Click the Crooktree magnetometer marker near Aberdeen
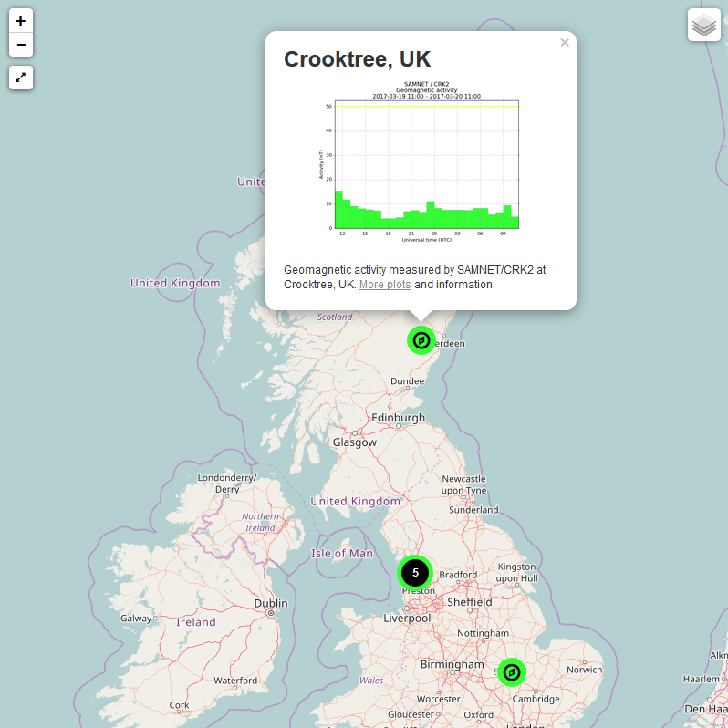This screenshot has height=728, width=728. pyautogui.click(x=421, y=340)
